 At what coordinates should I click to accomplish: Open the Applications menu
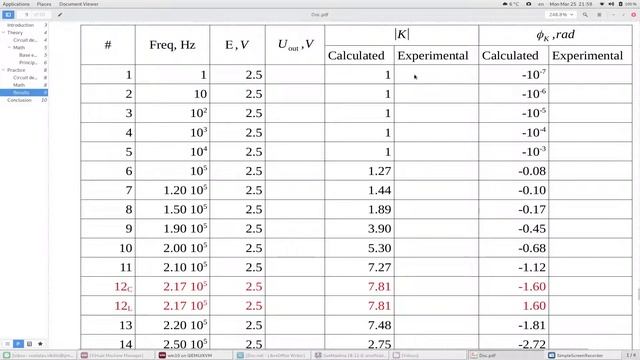click(x=16, y=4)
